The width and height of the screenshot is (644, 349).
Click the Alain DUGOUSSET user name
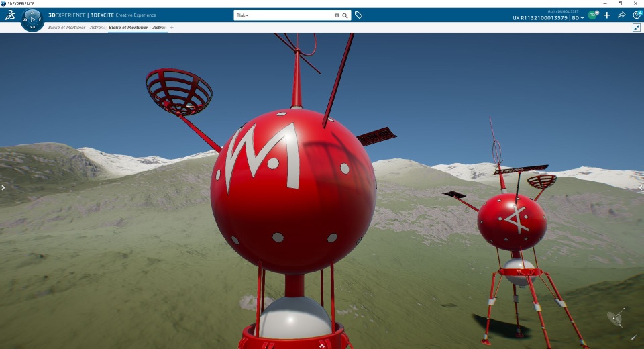point(563,11)
